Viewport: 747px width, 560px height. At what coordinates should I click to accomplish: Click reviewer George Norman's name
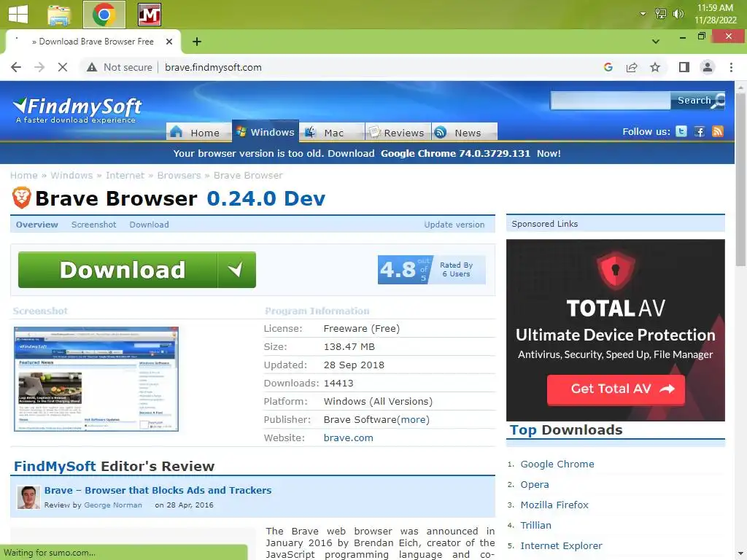point(113,505)
